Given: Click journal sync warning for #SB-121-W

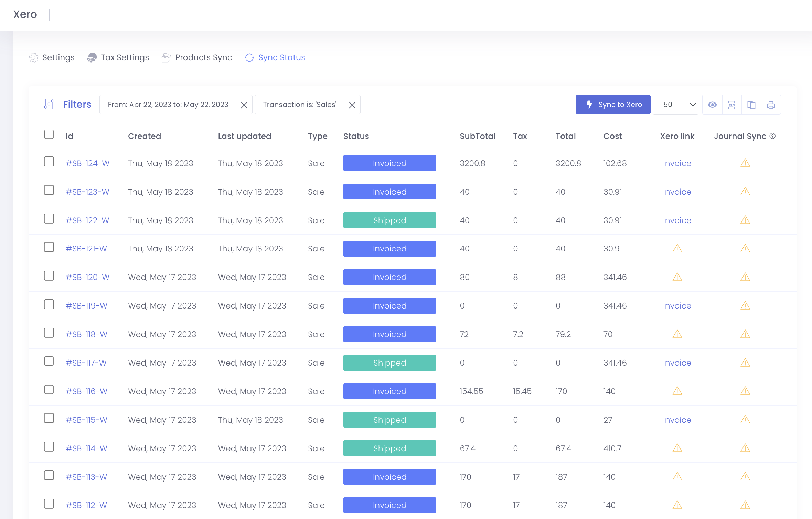Looking at the screenshot, I should pos(745,248).
